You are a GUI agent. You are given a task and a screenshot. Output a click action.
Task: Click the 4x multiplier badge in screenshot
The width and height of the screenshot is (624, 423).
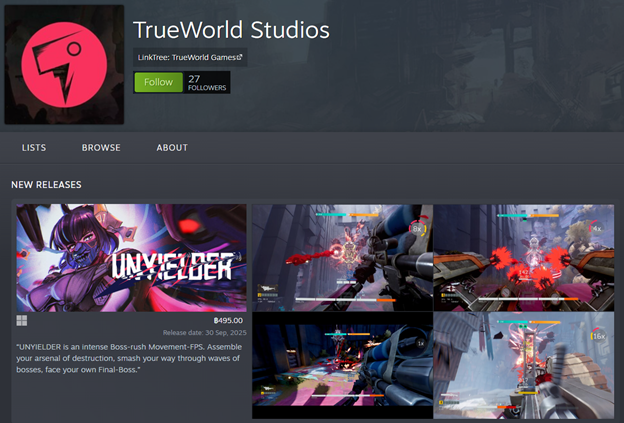(x=596, y=228)
